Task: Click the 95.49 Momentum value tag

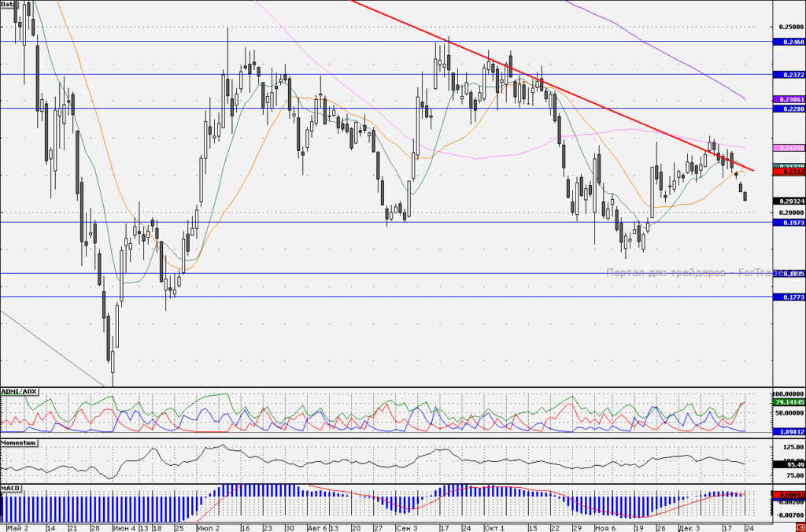Action: coord(789,464)
